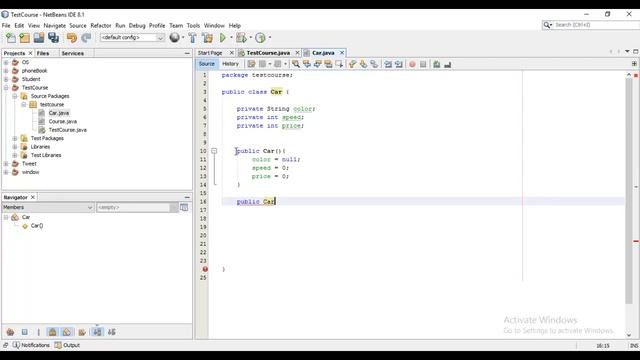The image size is (640, 360).
Task: Click the Open Project toolbar icon
Action: pyautogui.click(x=39, y=38)
